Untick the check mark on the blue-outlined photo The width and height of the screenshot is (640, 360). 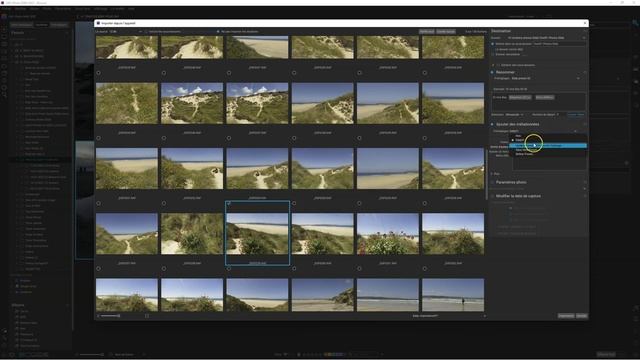click(x=229, y=203)
